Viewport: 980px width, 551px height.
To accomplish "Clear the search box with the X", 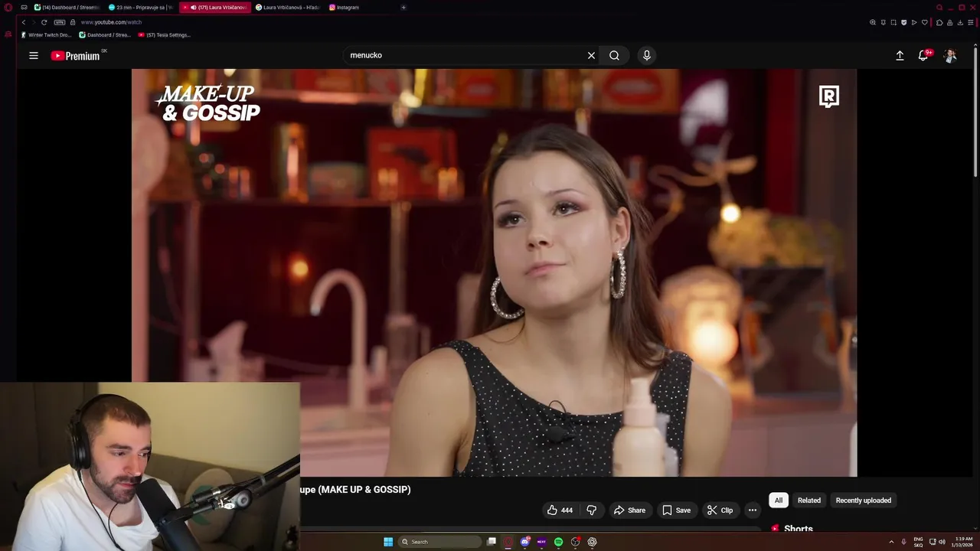I will pos(591,55).
